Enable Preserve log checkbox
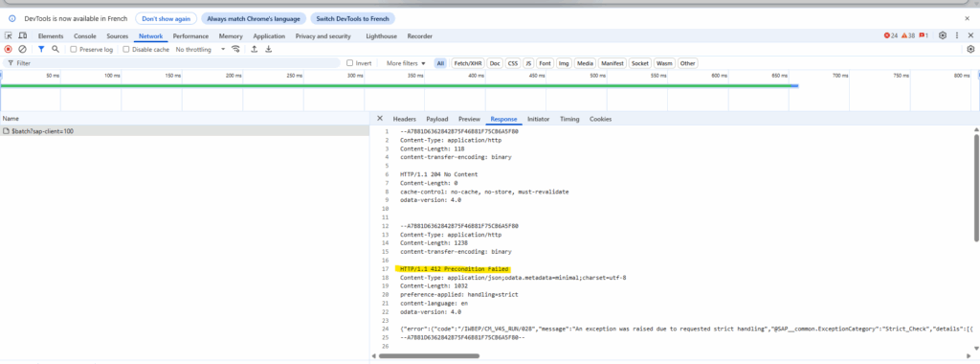Image resolution: width=980 pixels, height=364 pixels. (73, 49)
